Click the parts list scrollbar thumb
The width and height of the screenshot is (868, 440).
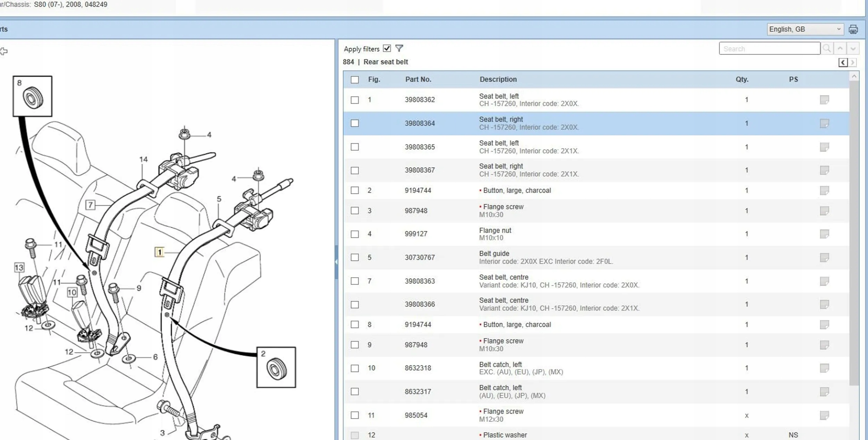854,232
